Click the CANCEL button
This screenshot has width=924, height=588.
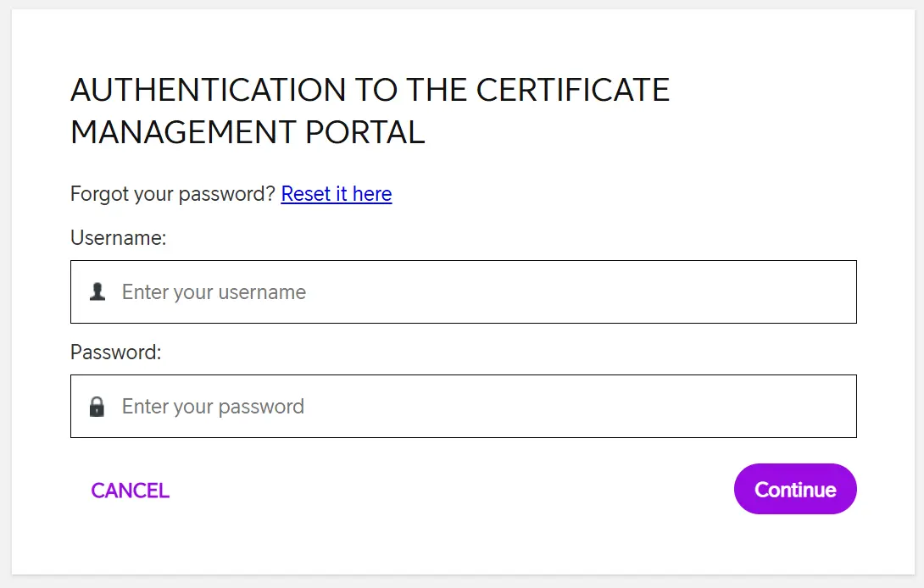(x=131, y=491)
